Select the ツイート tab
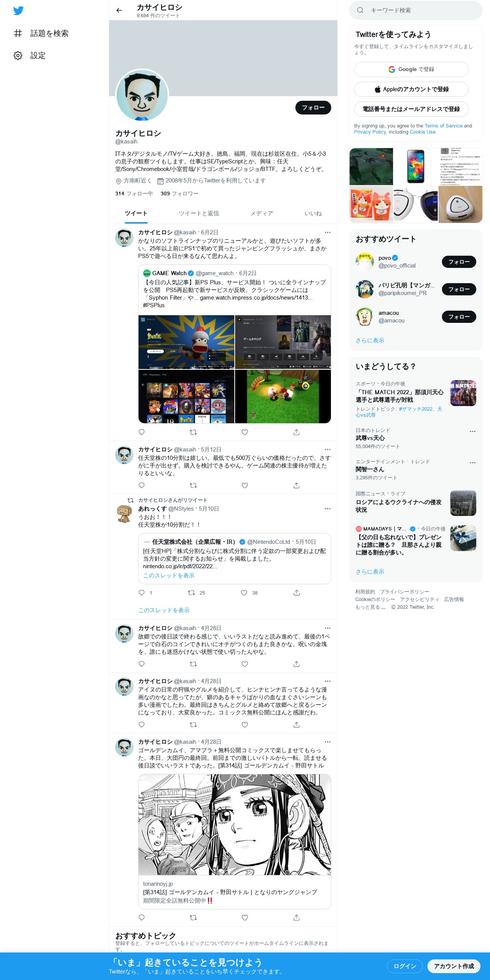The height and width of the screenshot is (980, 490). [136, 213]
